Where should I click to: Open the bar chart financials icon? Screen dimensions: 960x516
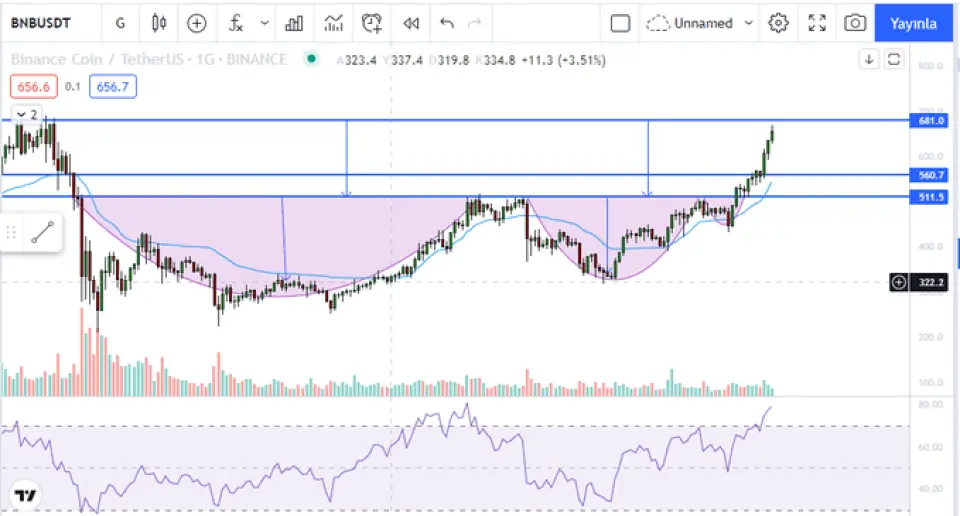[294, 23]
